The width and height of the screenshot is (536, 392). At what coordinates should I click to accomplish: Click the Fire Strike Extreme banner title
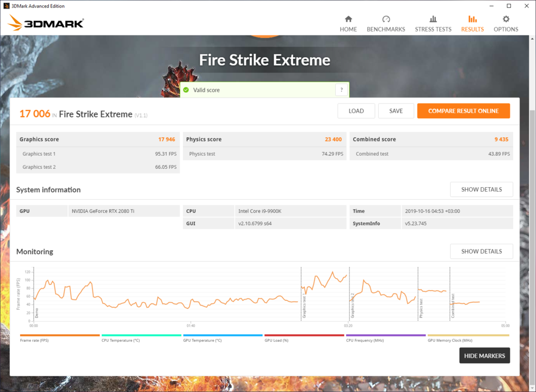[264, 60]
